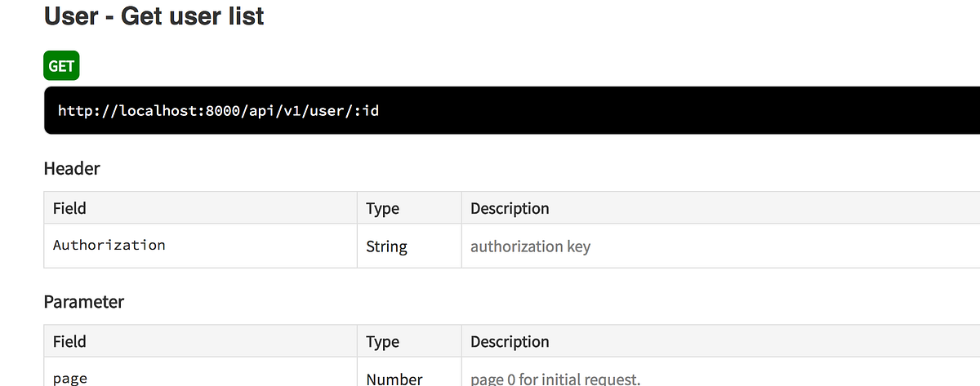Click 'Type' column header in Header table
The image size is (980, 386).
(x=382, y=208)
